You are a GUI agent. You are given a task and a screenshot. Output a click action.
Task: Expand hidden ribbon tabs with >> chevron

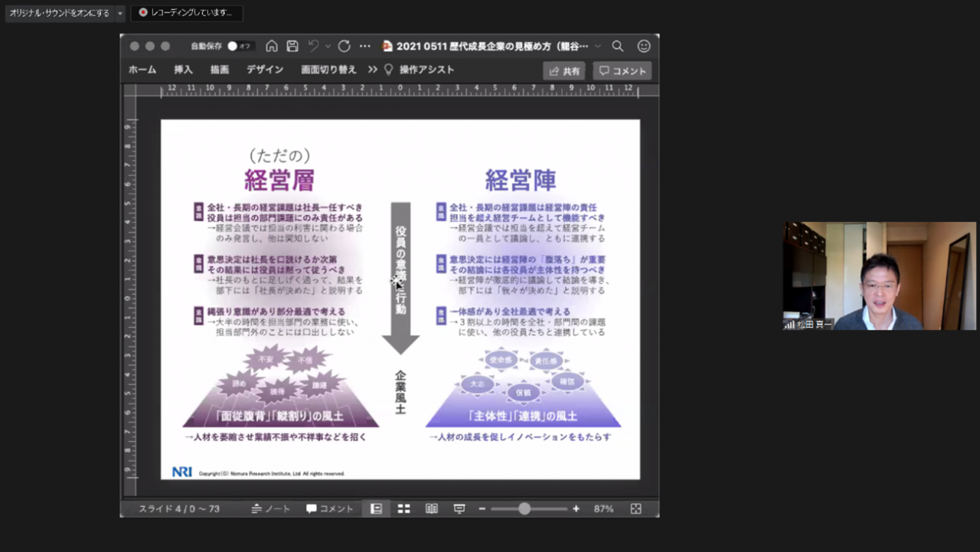(x=373, y=70)
